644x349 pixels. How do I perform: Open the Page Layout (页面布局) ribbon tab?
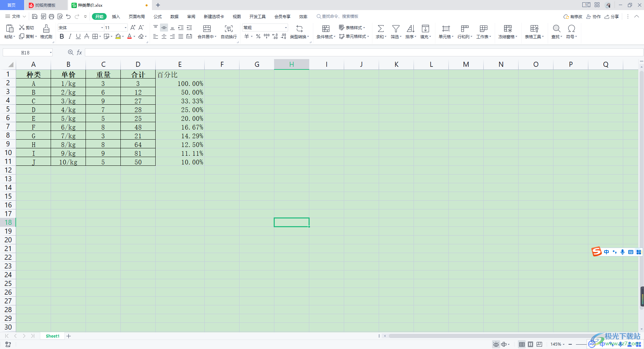[137, 16]
